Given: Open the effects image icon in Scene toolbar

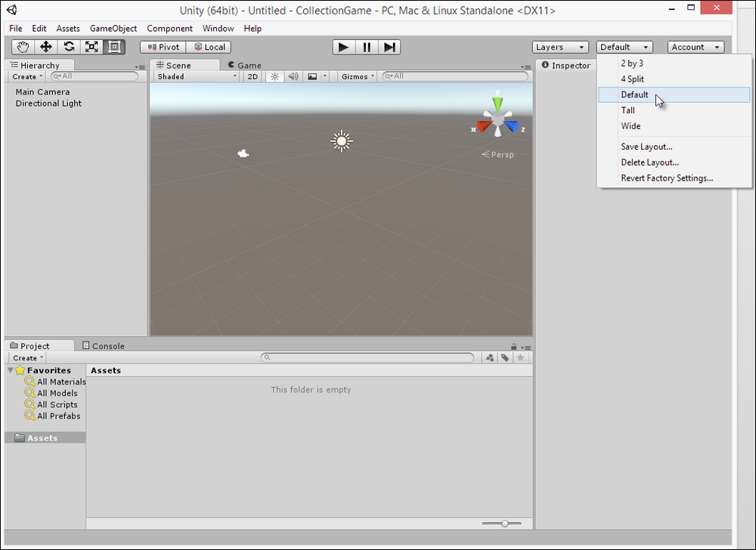Looking at the screenshot, I should pyautogui.click(x=311, y=76).
